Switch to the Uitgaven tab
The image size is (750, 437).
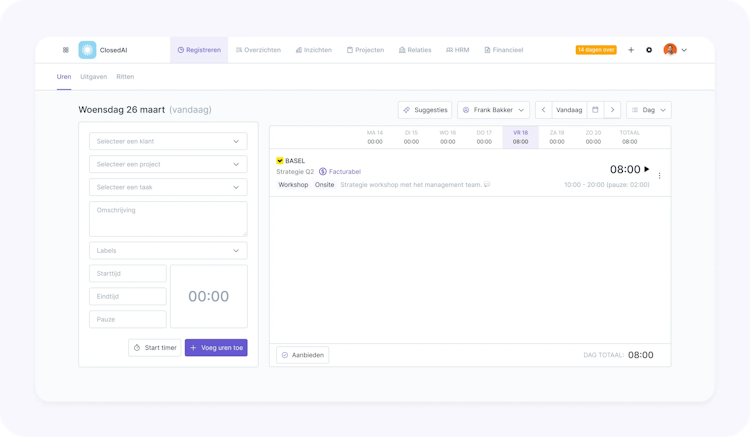click(x=94, y=76)
